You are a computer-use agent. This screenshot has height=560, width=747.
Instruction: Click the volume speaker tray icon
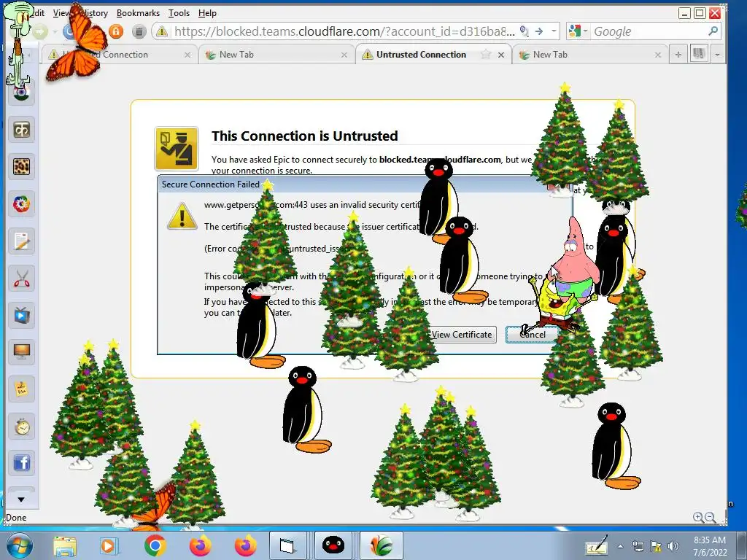pyautogui.click(x=673, y=546)
